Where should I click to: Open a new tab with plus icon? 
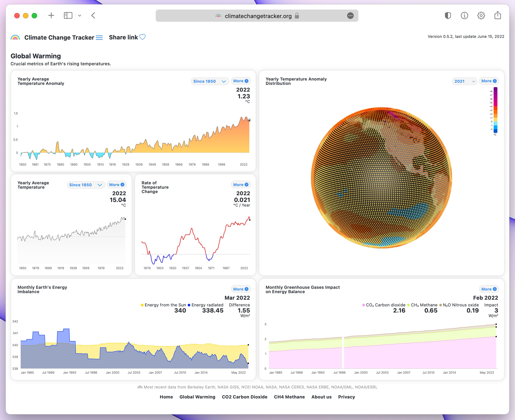[51, 16]
